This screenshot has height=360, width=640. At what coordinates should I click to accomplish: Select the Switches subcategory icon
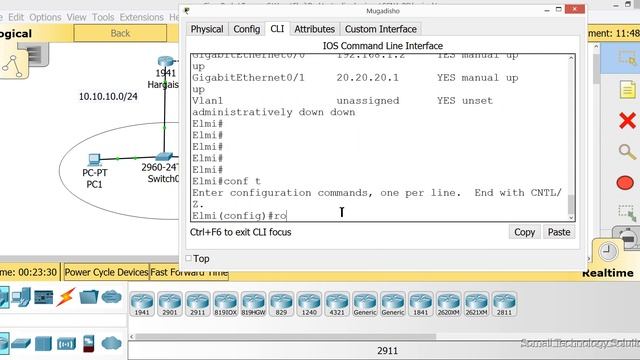coord(21,344)
